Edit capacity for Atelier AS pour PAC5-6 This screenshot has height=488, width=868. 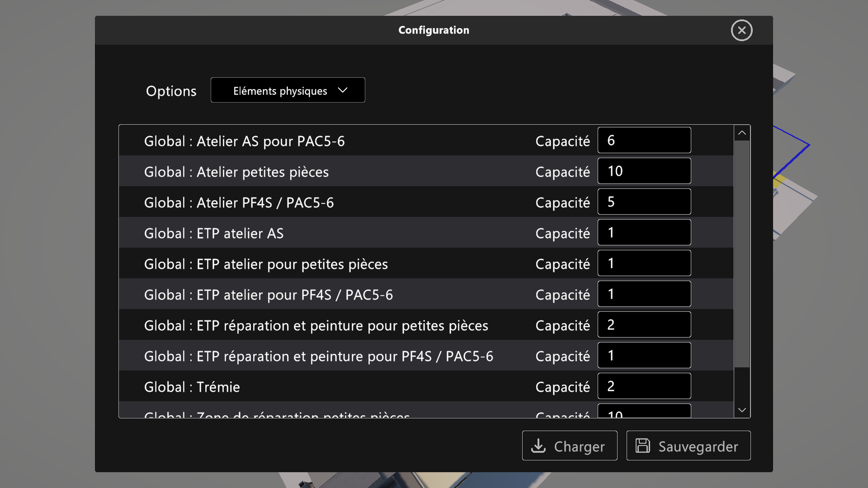point(644,141)
